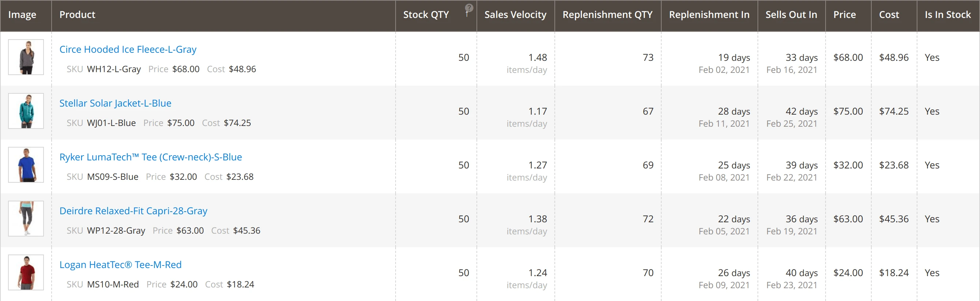Sort by the Replenishment In column

pos(709,14)
